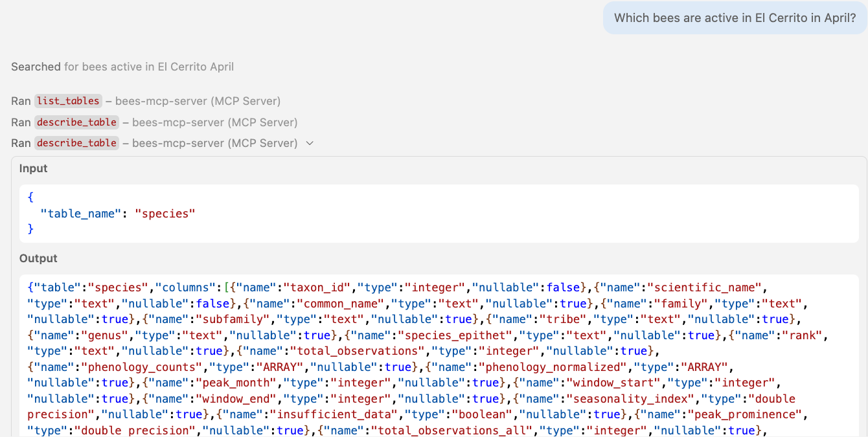Click "scientific_name" in the Output JSON
The height and width of the screenshot is (437, 868).
[x=702, y=287]
